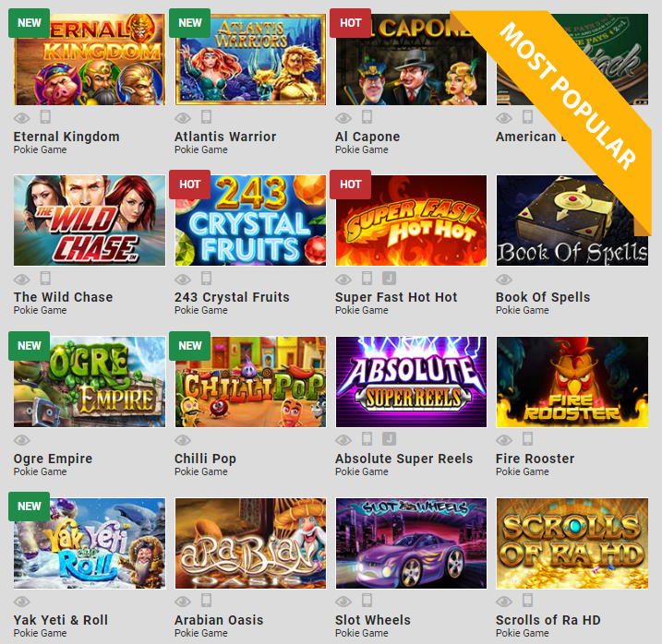
Task: Click the eye icon under Yak Yeti & Roll
Action: [21, 602]
